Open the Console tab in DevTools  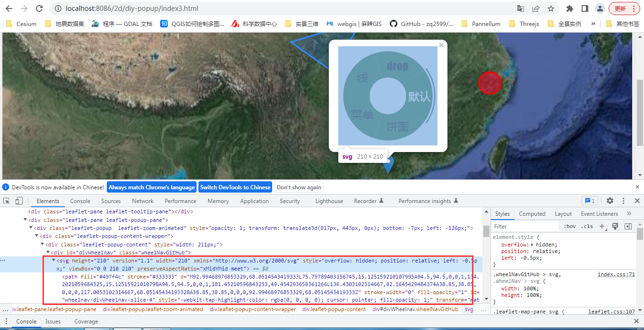tap(80, 201)
